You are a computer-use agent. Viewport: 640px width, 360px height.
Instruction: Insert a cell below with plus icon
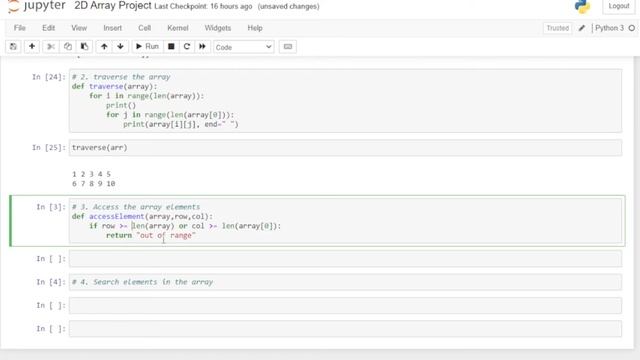(32, 47)
